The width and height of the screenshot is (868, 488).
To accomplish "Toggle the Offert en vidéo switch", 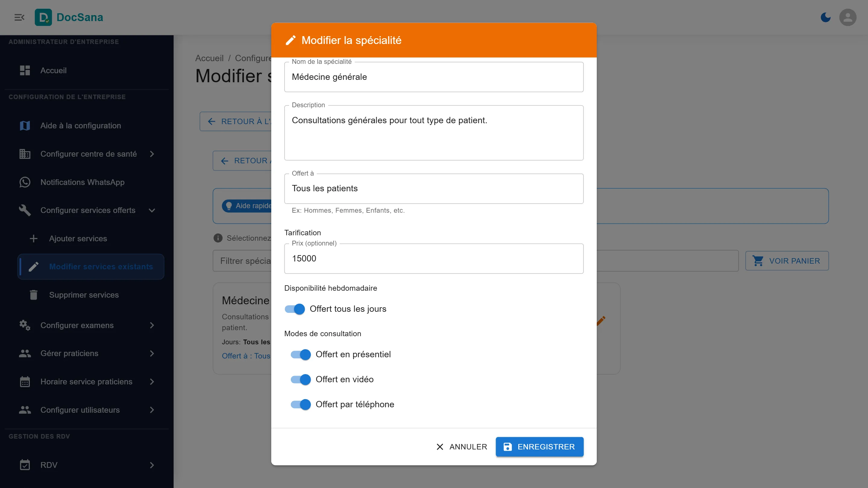I will click(x=300, y=379).
